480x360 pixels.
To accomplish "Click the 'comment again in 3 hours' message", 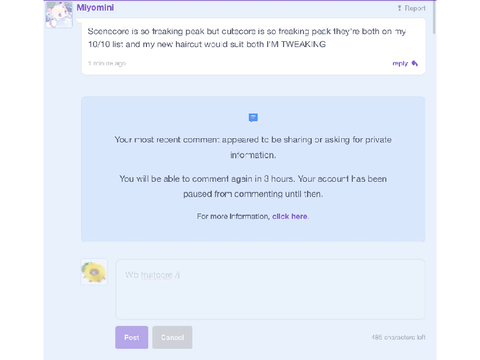I will coord(253,186).
